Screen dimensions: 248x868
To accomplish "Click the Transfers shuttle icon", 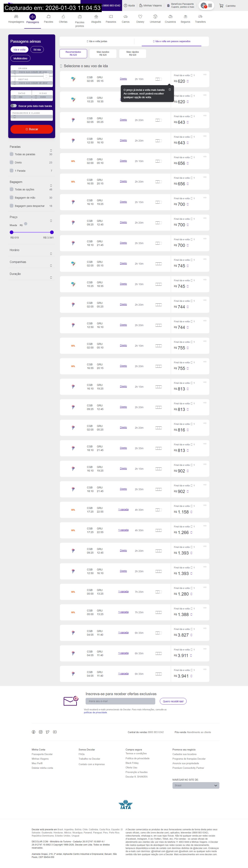I will click(x=200, y=16).
